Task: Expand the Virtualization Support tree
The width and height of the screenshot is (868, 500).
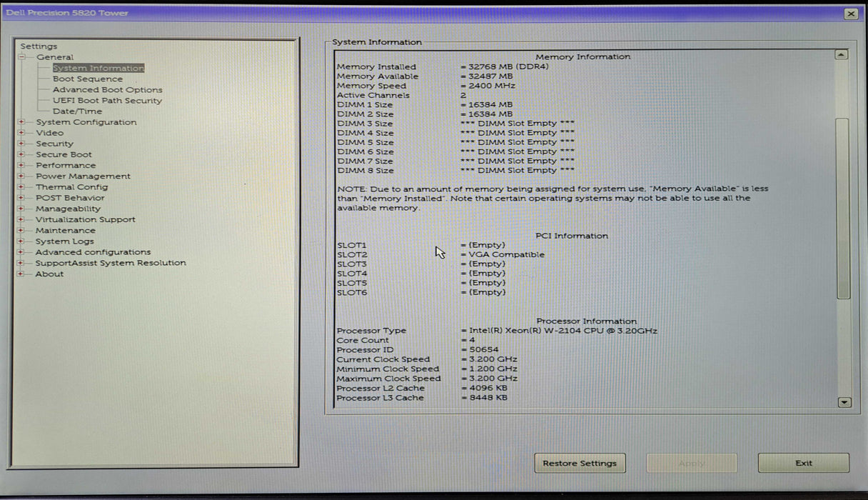Action: [22, 219]
